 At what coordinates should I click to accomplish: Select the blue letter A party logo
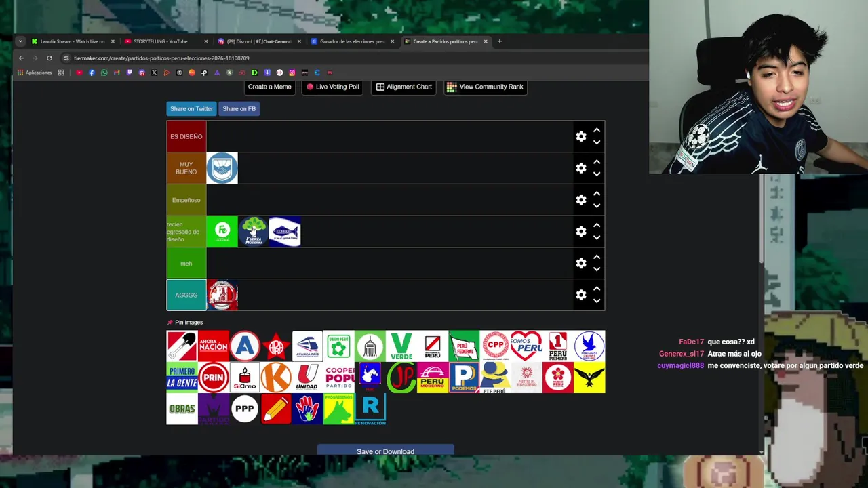[x=244, y=346]
